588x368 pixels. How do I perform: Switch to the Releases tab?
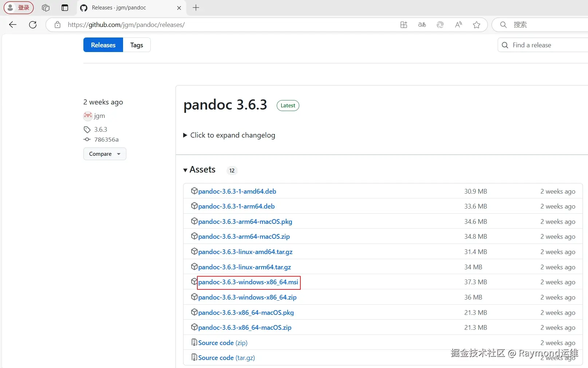click(103, 45)
